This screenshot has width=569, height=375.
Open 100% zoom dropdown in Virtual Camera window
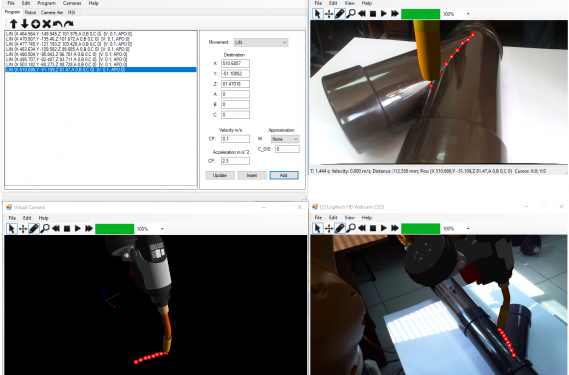pos(162,229)
